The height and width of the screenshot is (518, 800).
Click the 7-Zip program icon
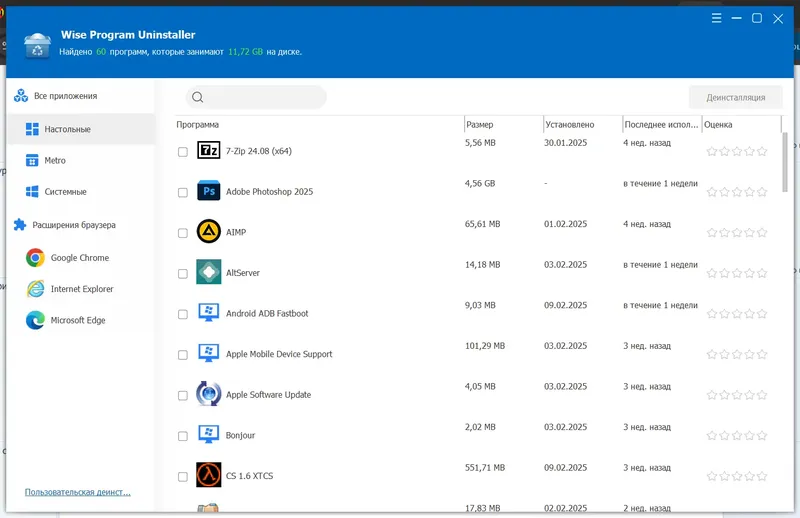click(x=209, y=151)
